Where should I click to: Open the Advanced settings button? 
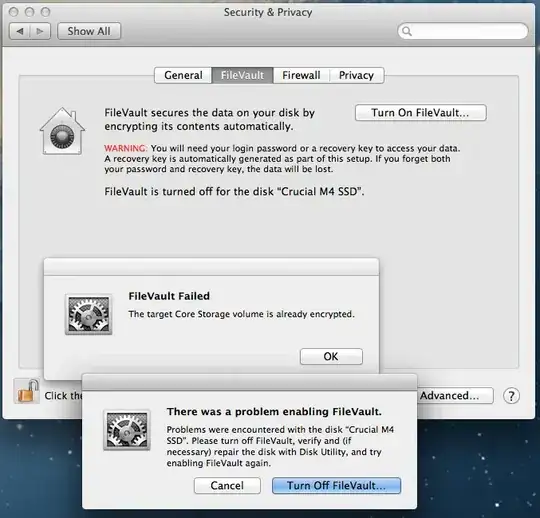pyautogui.click(x=455, y=395)
